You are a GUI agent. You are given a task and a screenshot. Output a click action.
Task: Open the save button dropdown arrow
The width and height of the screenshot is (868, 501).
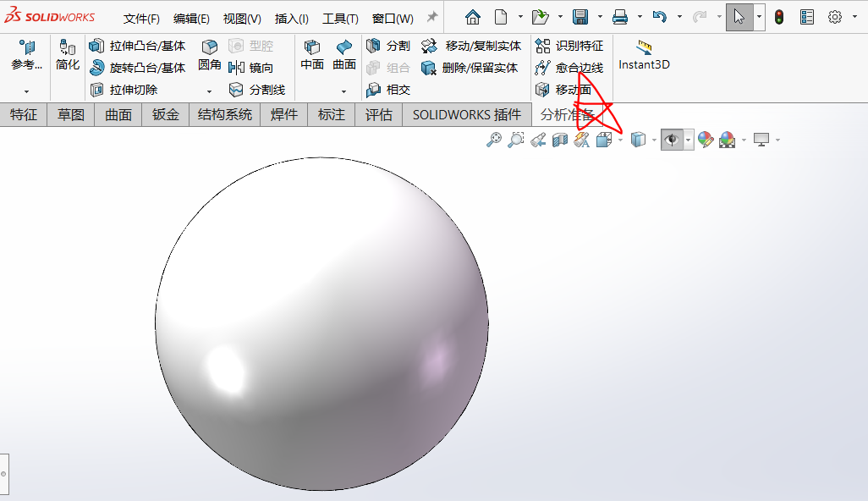pyautogui.click(x=601, y=15)
